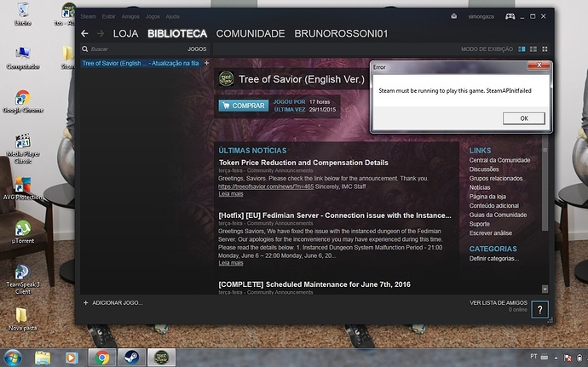Open Big Picture mode controller icon
Viewport: 588px width, 367px height.
coord(510,16)
